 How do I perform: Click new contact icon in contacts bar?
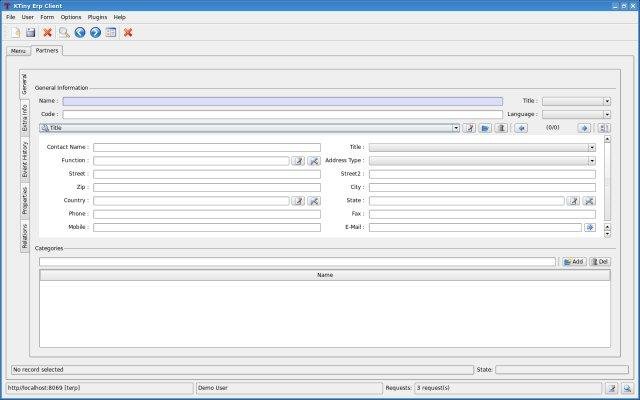click(470, 128)
